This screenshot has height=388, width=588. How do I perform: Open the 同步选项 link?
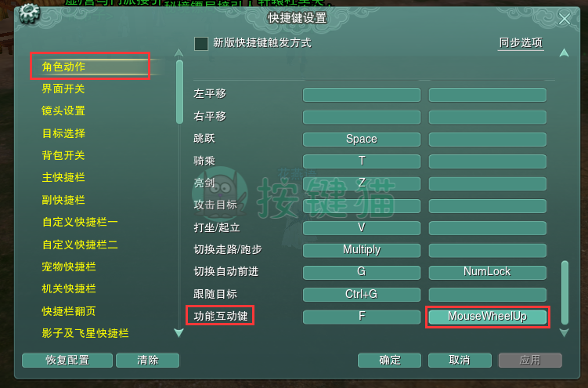521,43
